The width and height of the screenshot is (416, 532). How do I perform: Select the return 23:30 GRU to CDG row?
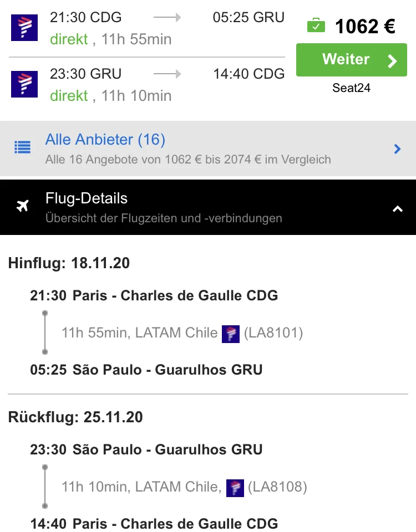pos(146,85)
